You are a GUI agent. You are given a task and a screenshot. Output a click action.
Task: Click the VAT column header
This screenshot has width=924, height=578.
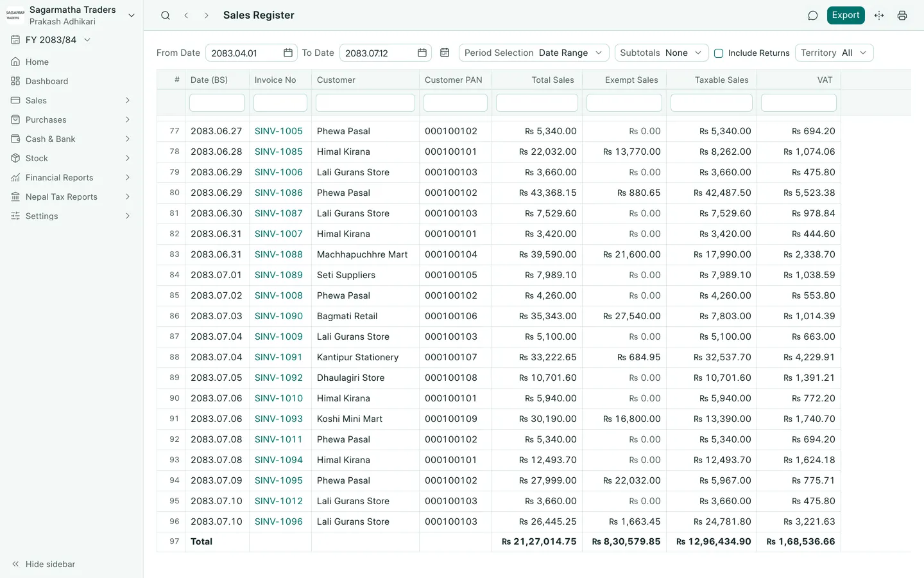799,80
